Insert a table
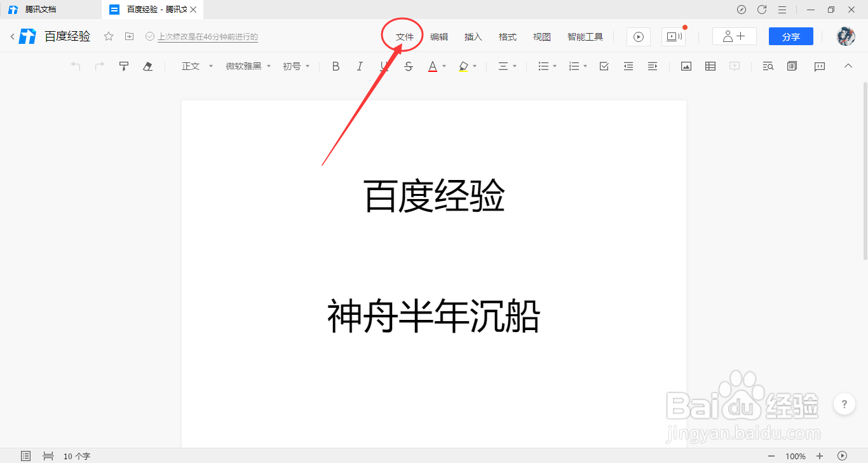 tap(710, 66)
